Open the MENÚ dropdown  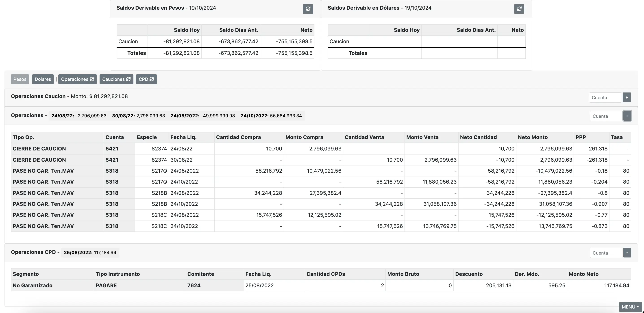630,307
